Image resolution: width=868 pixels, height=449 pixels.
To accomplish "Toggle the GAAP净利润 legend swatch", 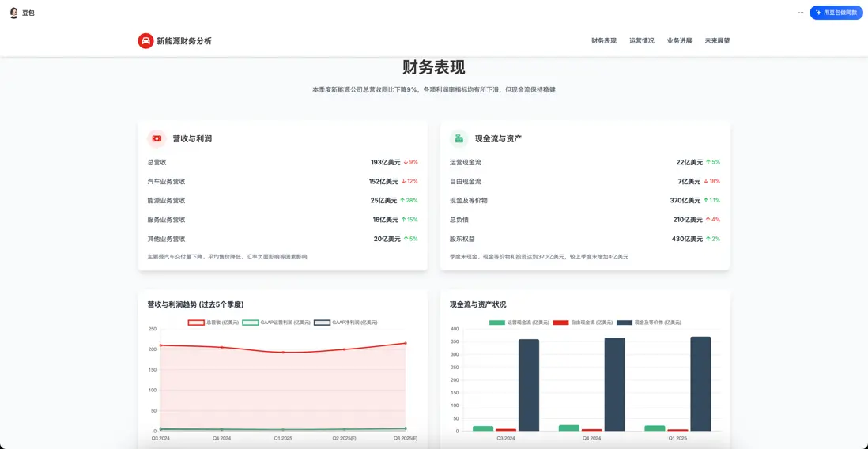I will [x=323, y=323].
